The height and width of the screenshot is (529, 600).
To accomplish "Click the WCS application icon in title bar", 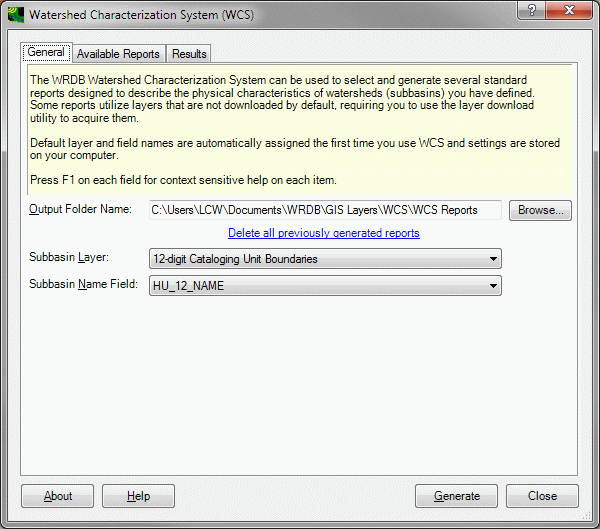I will (x=15, y=15).
